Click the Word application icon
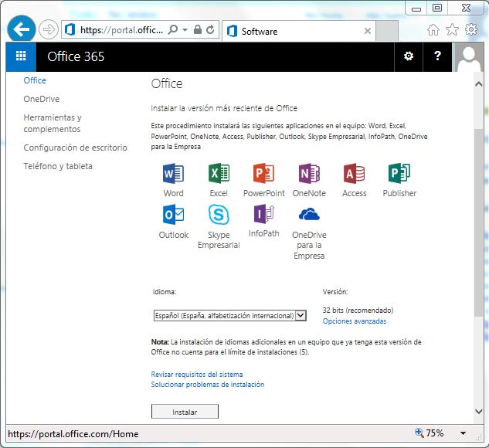 (x=173, y=173)
